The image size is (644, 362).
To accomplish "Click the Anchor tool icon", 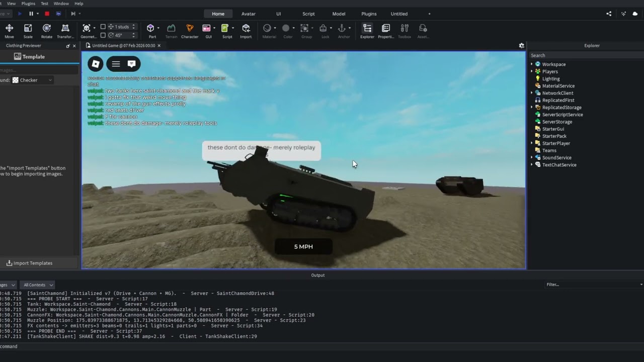I will (342, 28).
